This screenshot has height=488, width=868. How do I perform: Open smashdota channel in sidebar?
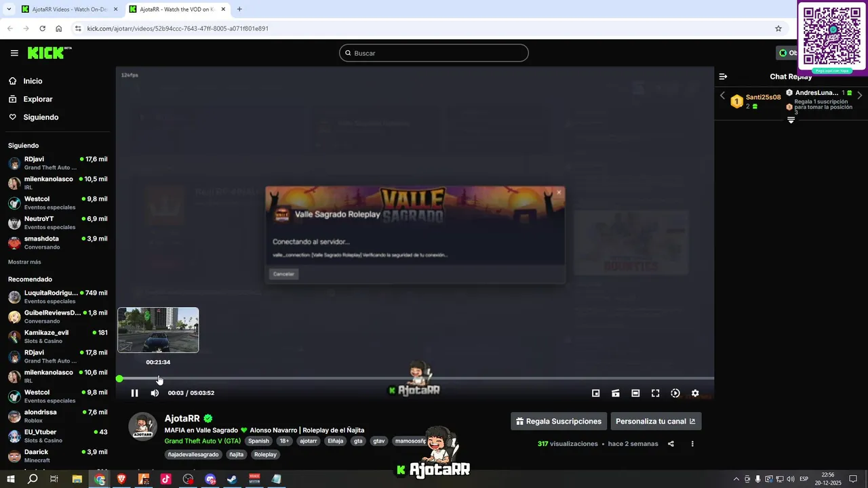pos(58,243)
